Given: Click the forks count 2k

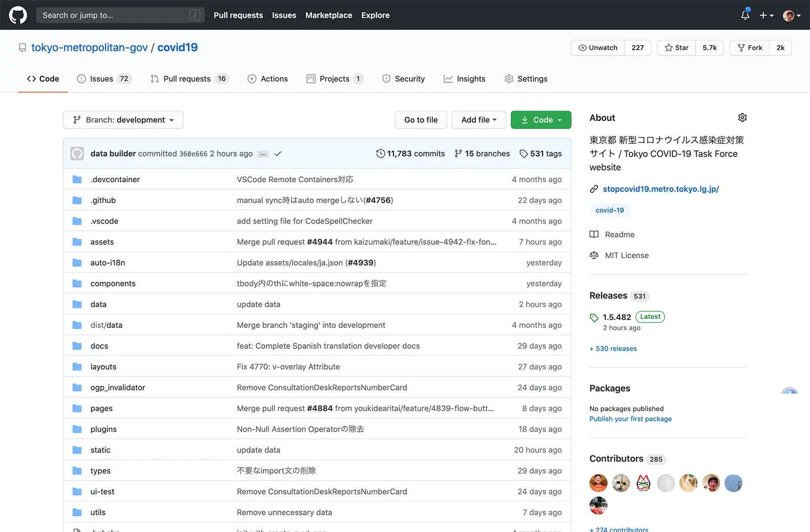Looking at the screenshot, I should pyautogui.click(x=781, y=48).
